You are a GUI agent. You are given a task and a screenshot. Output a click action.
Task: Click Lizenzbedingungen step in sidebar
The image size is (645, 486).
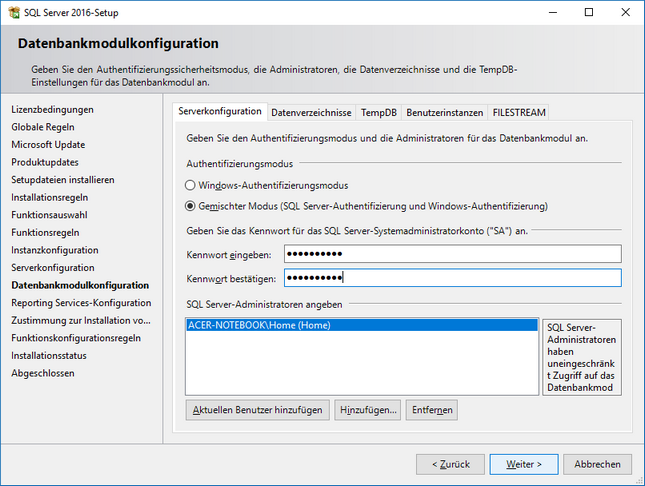[x=52, y=109]
